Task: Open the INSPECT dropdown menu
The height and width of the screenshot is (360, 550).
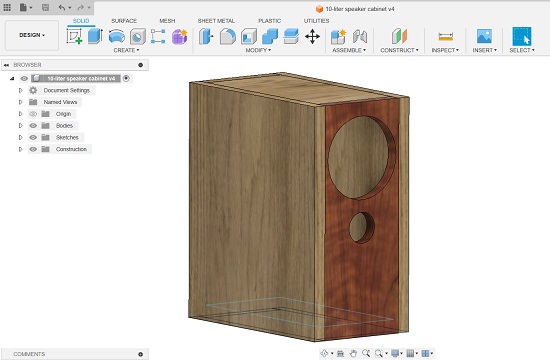Action: pyautogui.click(x=445, y=50)
